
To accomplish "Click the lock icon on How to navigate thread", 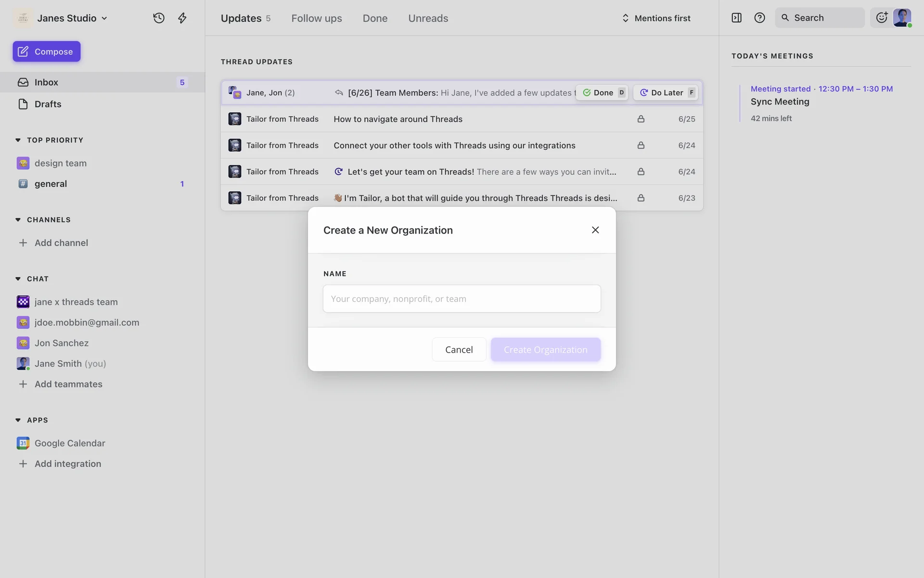I will pos(641,119).
